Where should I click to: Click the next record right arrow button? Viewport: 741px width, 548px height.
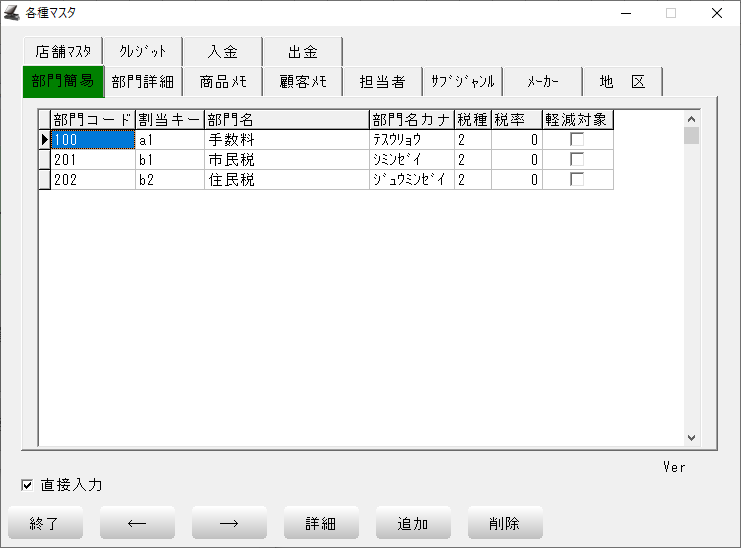coord(229,523)
